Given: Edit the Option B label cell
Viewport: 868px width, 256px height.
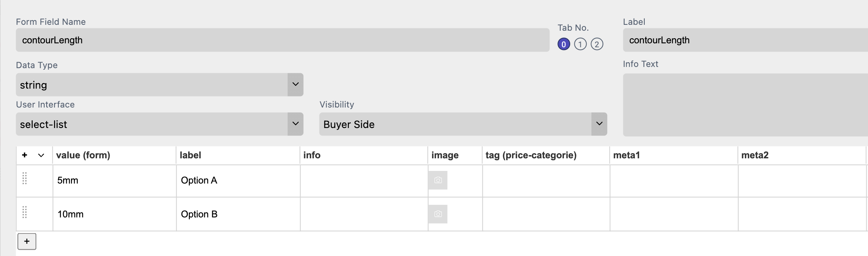Looking at the screenshot, I should (x=238, y=214).
